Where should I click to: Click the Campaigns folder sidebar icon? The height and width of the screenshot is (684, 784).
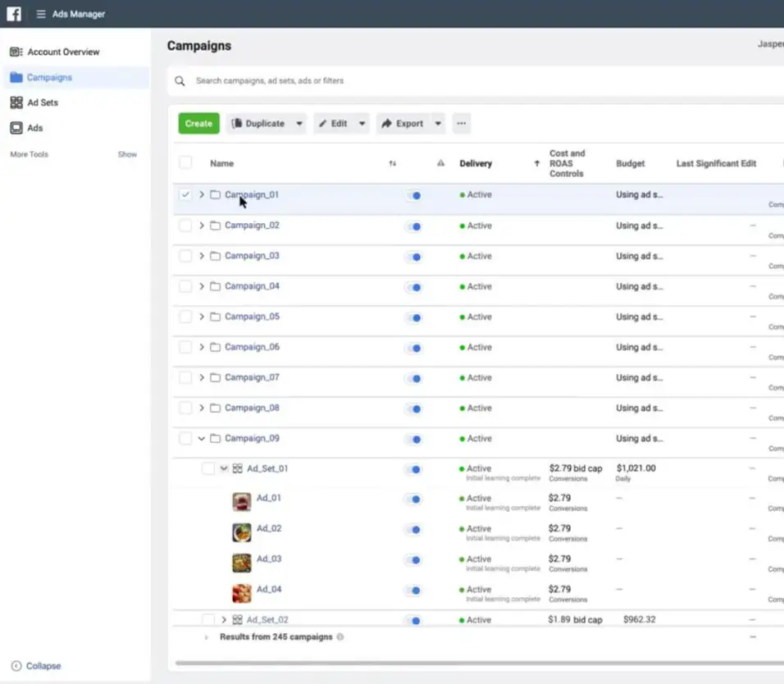tap(16, 77)
